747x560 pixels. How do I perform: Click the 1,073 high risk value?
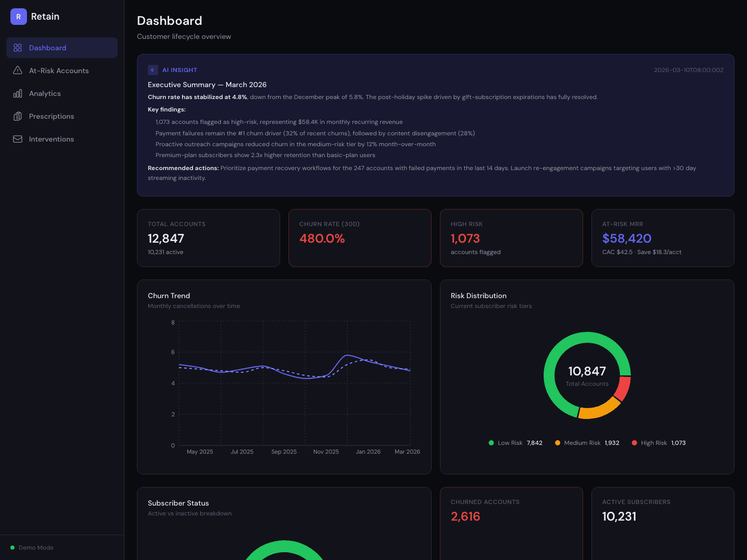pos(465,239)
